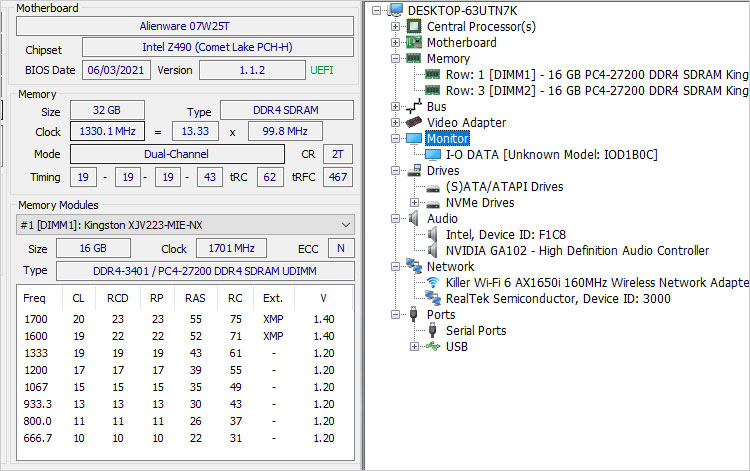
Task: Select the Video Adapter tree item
Action: pyautogui.click(x=466, y=122)
